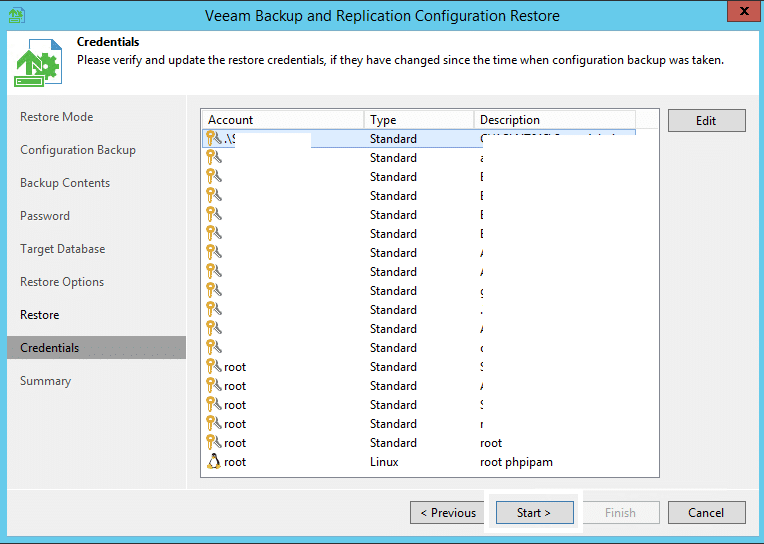Click the greyed-out Finish button
The height and width of the screenshot is (544, 764).
[620, 513]
